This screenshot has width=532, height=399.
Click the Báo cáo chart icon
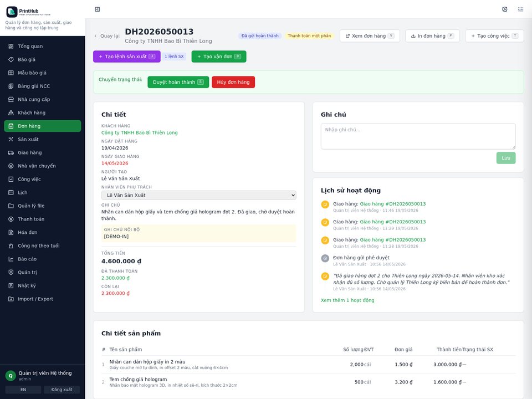tap(11, 259)
